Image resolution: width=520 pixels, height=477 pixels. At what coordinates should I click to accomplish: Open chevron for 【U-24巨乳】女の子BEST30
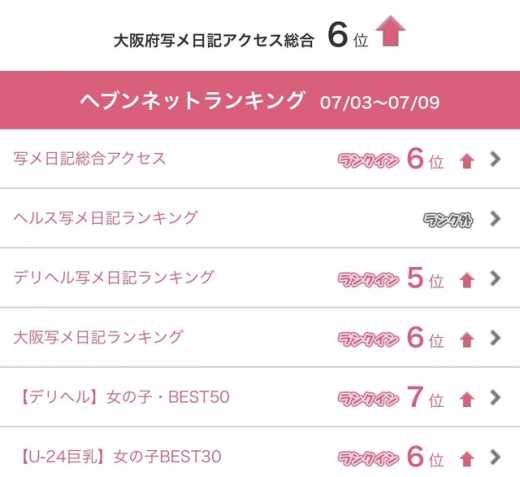[495, 457]
